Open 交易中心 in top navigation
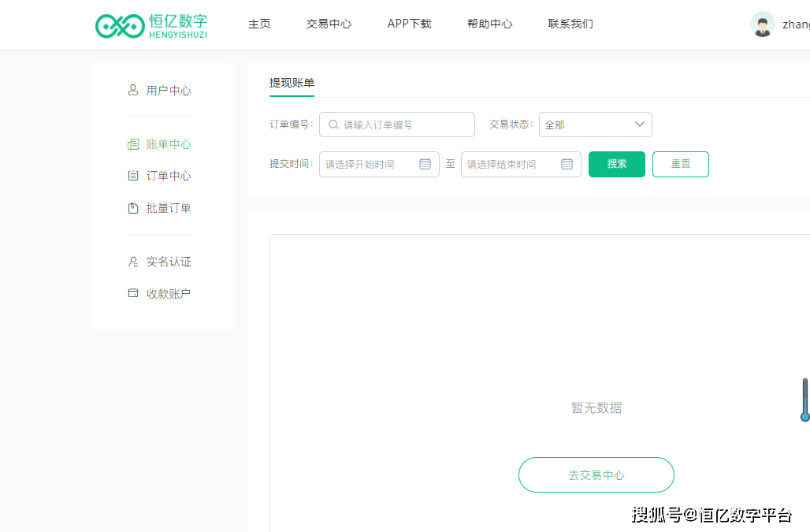Image resolution: width=810 pixels, height=532 pixels. [329, 24]
